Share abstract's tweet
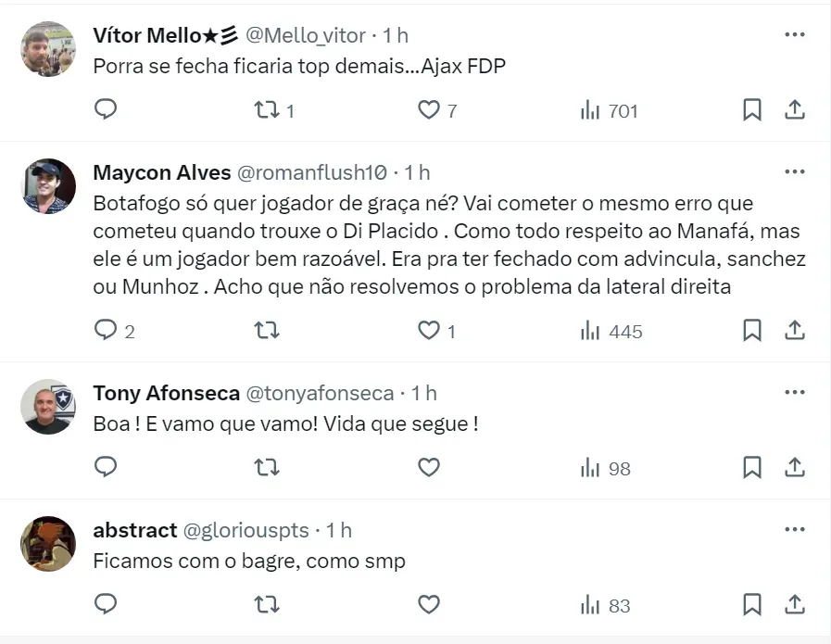The image size is (831, 644). point(794,604)
